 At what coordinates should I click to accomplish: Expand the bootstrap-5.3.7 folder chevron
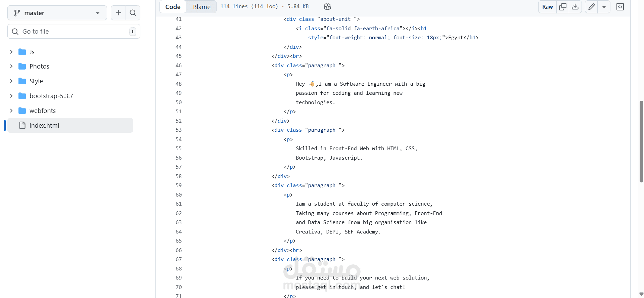tap(11, 96)
